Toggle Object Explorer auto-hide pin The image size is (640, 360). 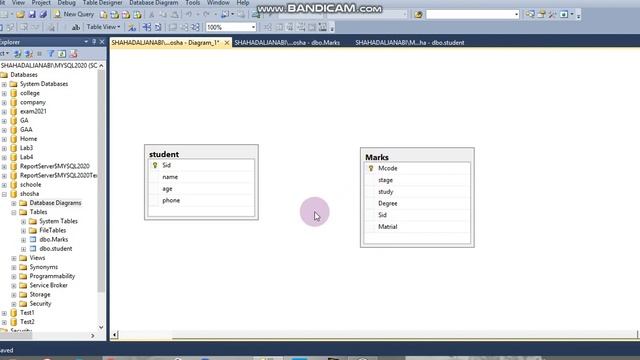(94, 42)
